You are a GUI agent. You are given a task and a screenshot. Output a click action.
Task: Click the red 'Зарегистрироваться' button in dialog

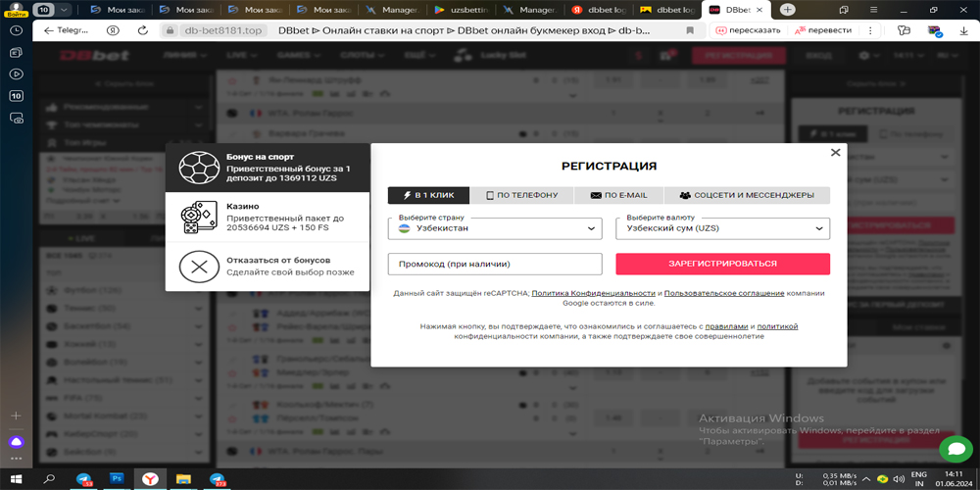[x=722, y=264]
